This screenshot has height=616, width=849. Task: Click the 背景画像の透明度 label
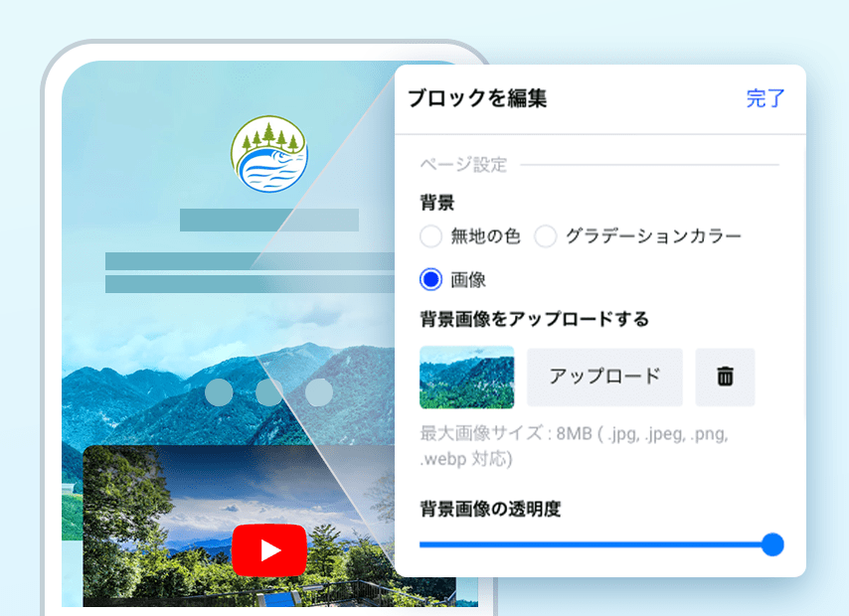[x=490, y=509]
